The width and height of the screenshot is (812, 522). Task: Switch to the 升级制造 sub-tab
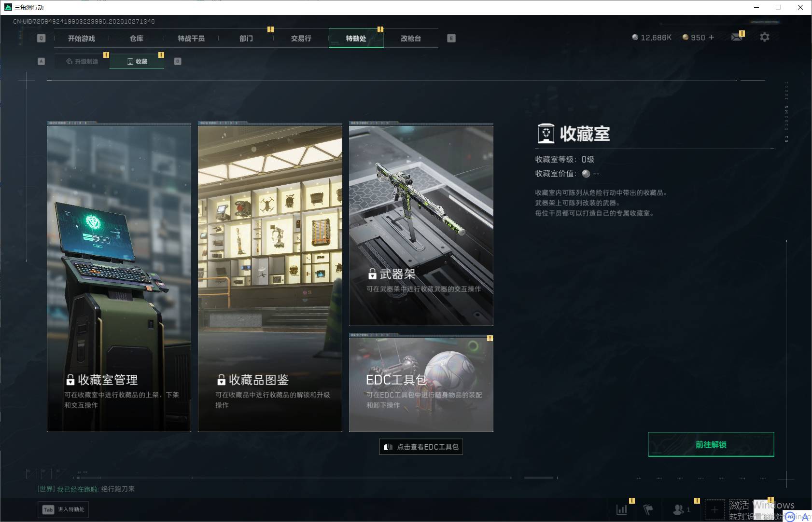click(x=82, y=61)
